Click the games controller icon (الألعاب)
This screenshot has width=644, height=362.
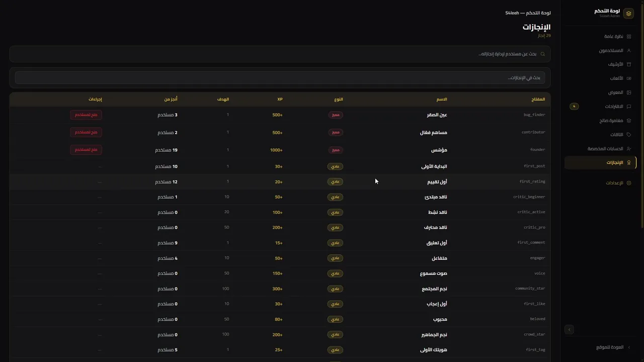click(x=629, y=78)
